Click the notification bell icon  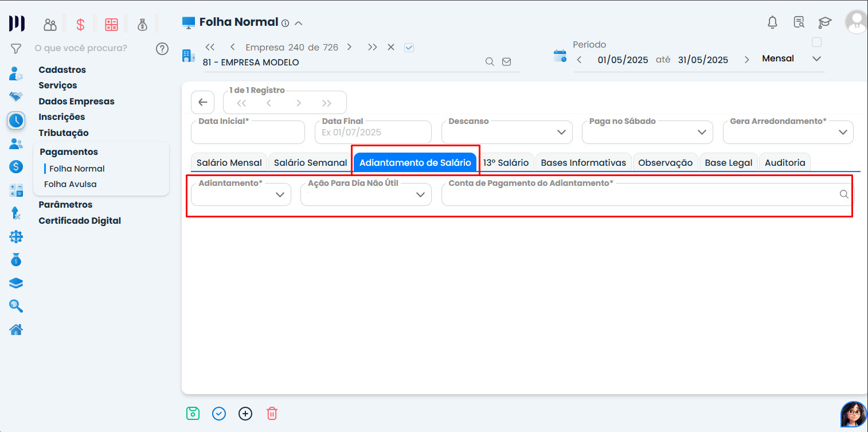[772, 22]
